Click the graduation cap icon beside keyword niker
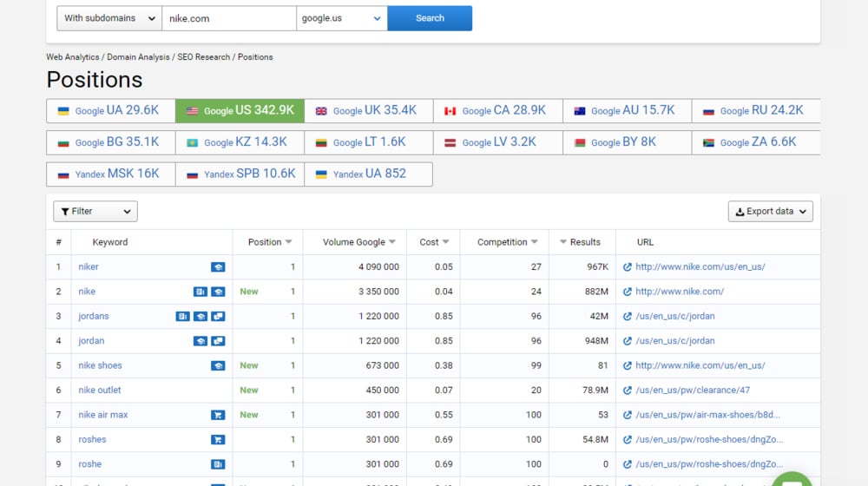 [x=218, y=267]
